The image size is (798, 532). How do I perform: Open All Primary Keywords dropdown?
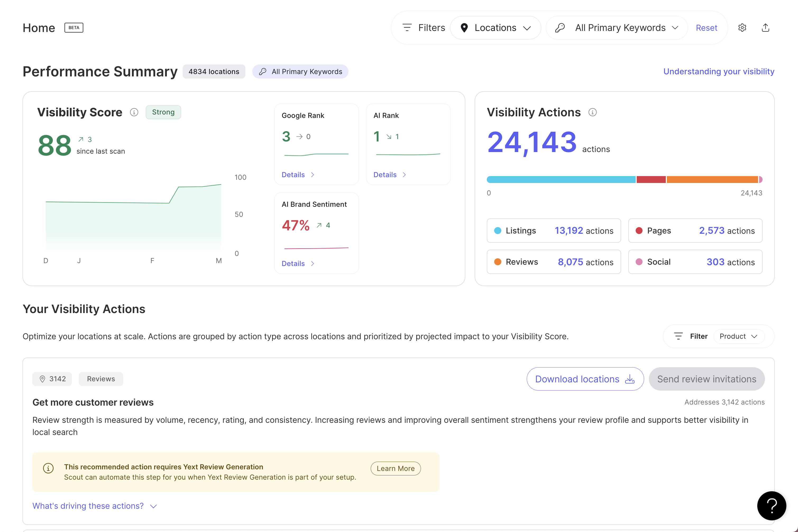coord(617,28)
